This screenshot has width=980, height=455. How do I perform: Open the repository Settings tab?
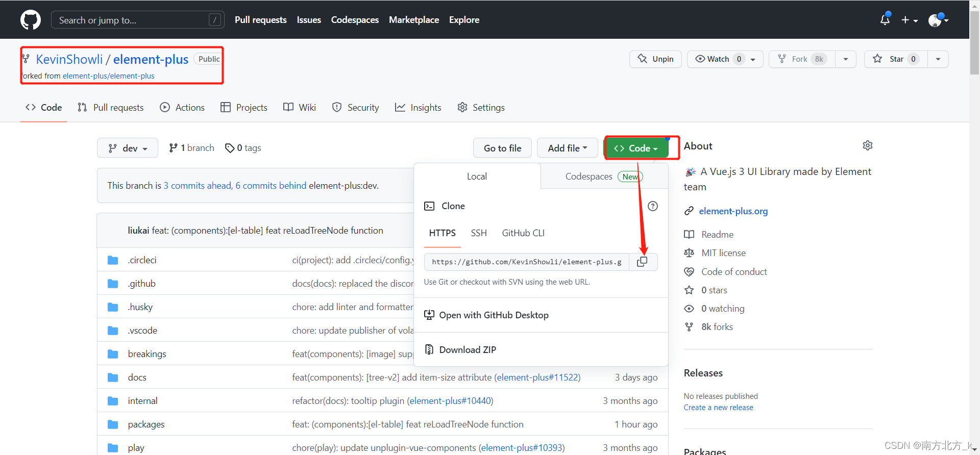(481, 108)
